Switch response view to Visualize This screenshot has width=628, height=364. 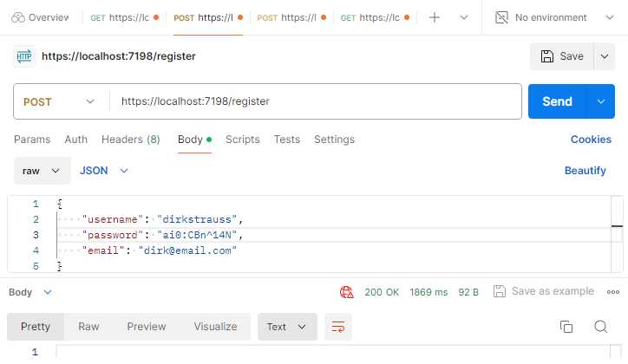215,327
